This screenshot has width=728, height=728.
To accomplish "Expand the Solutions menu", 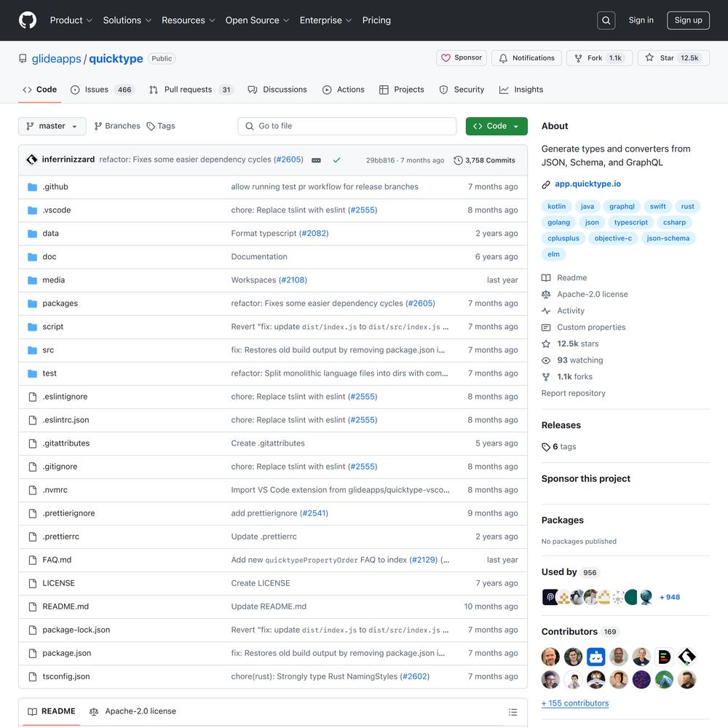I will 127,20.
